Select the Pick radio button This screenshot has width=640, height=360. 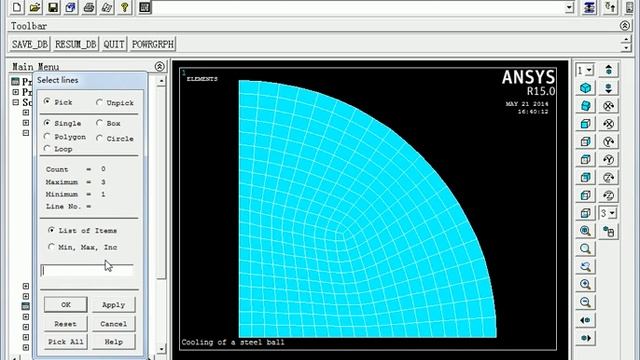point(47,101)
